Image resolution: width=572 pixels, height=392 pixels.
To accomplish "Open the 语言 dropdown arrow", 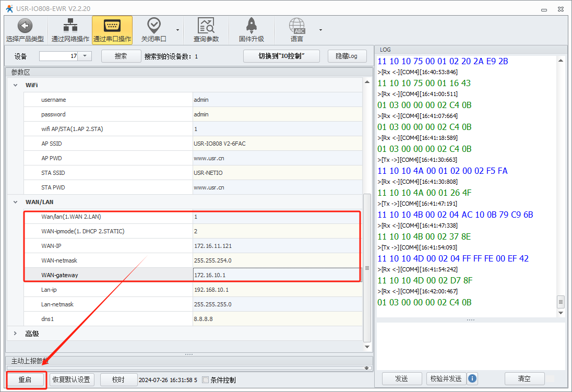I will pos(320,30).
